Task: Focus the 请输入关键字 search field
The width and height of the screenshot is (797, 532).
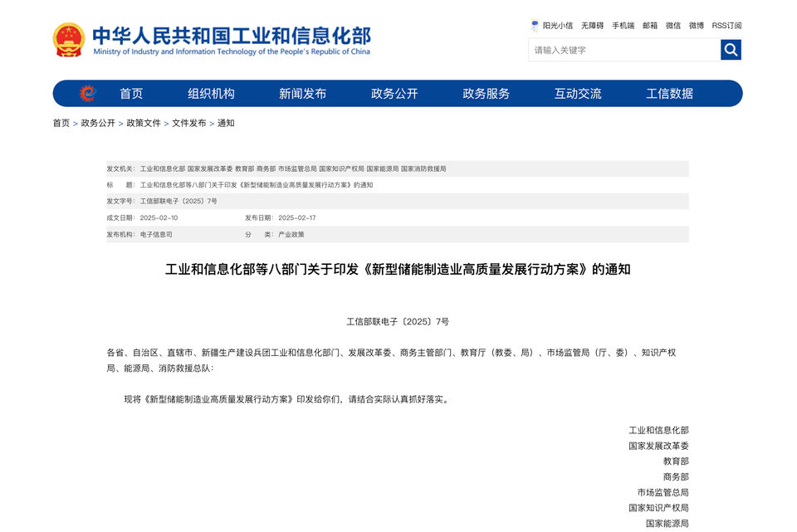Action: (x=624, y=50)
